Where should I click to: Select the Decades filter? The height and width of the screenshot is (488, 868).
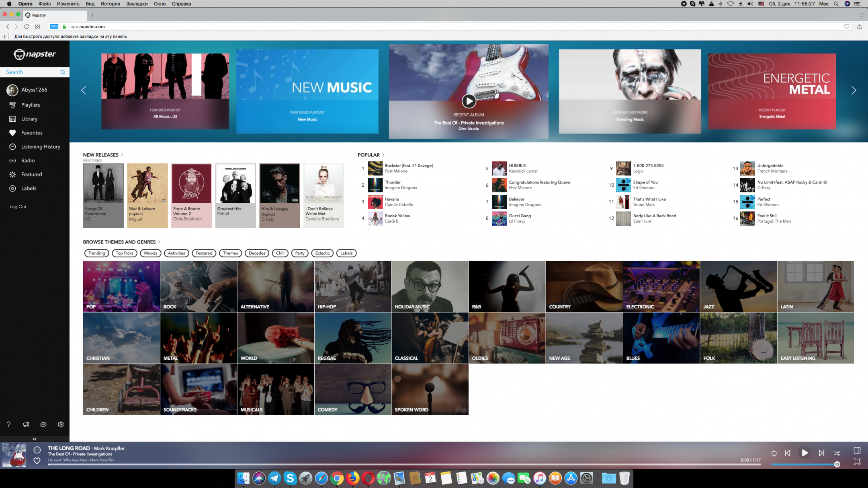(257, 253)
